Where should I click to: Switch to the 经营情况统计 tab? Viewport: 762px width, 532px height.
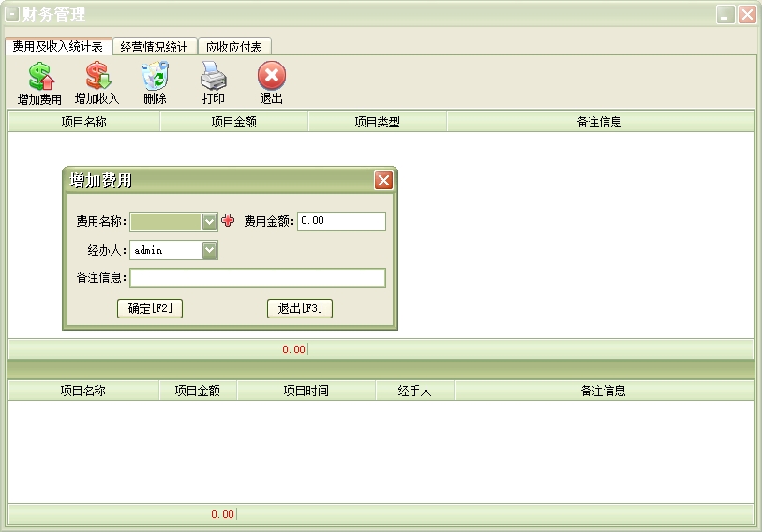coord(155,47)
